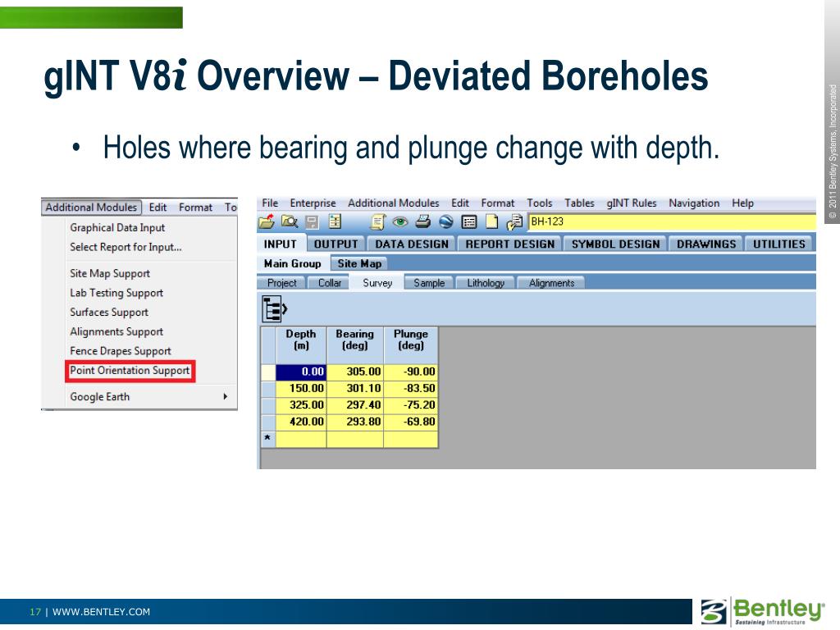Switch to the REPORT DESIGN tab
This screenshot has width=840, height=630.
pos(510,244)
